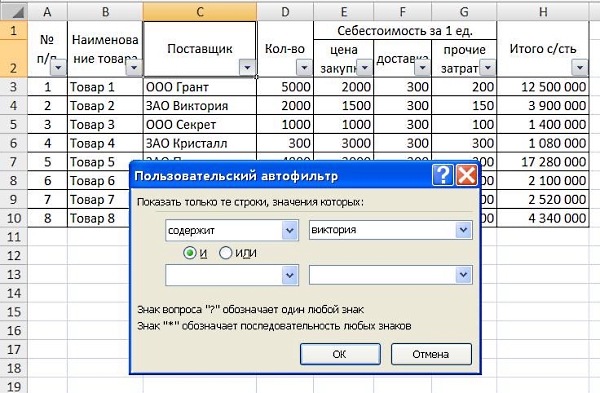Image resolution: width=600 pixels, height=393 pixels.
Task: Open filter arrow for Кол-во column
Action: point(304,68)
